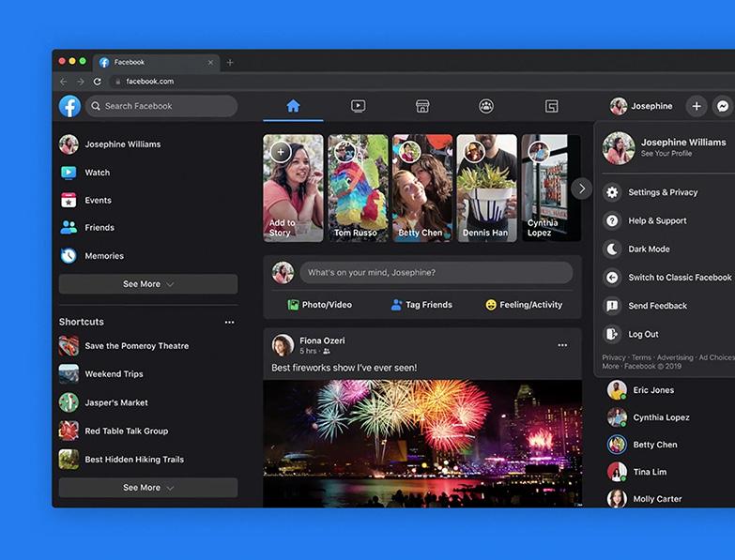Open a new browser tab
Viewport: 735px width, 560px height.
[x=230, y=62]
